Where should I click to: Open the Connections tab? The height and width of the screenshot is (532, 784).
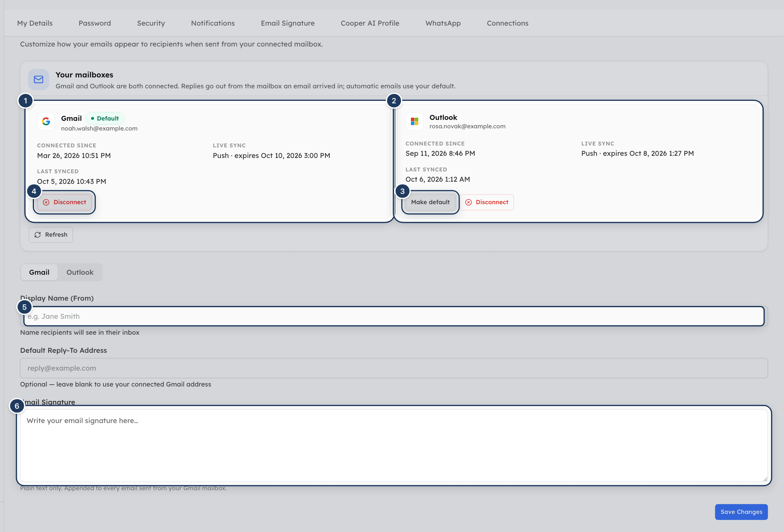coord(508,23)
